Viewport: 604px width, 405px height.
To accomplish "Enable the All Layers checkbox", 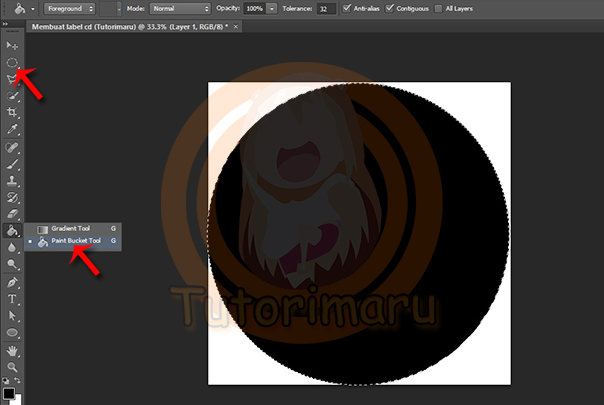I will click(438, 8).
